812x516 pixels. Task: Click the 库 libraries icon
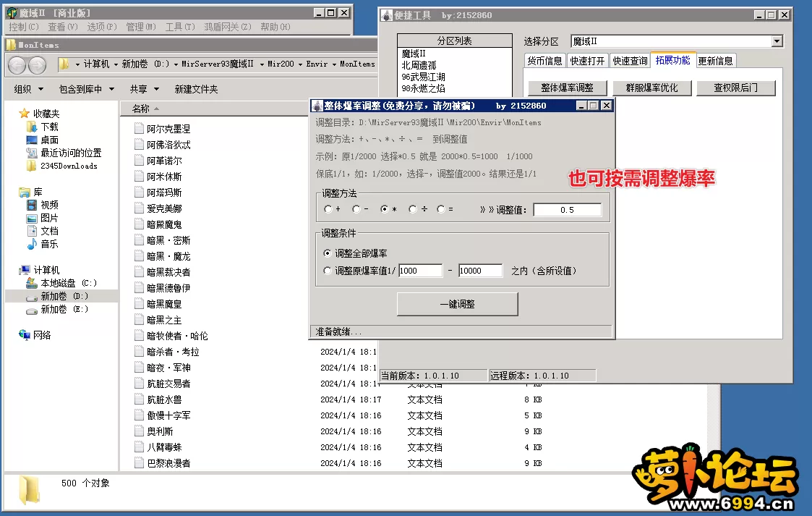[x=25, y=193]
